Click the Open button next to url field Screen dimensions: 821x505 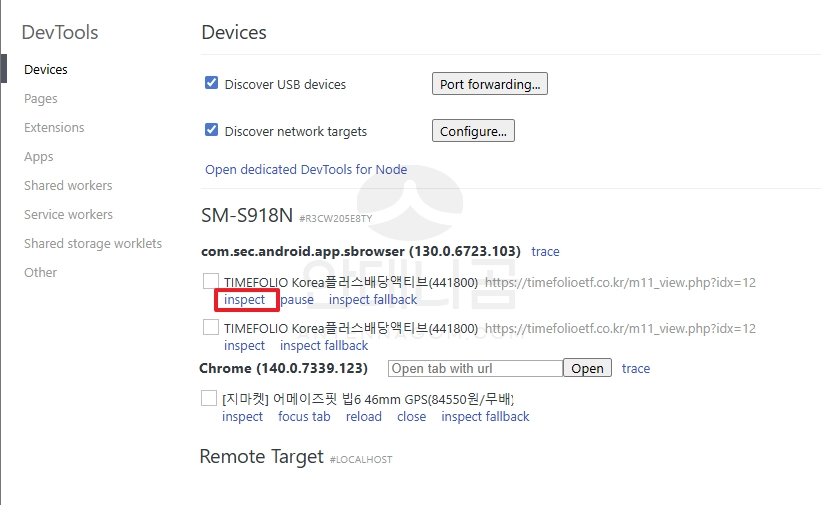(x=587, y=368)
